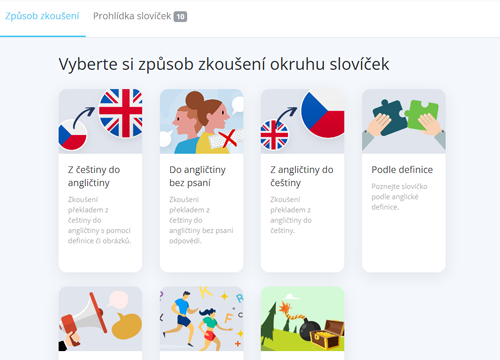
Task: Click the large Czech flag circle
Action: (323, 113)
